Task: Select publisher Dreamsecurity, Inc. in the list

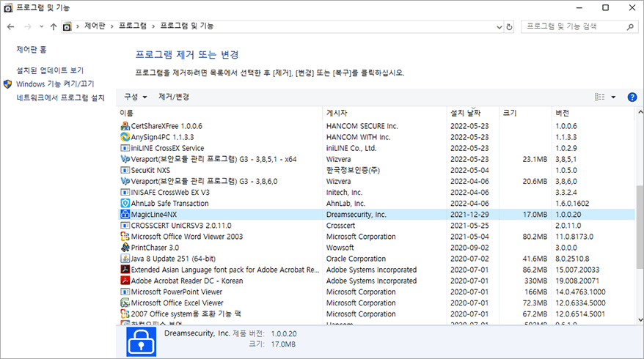Action: pos(356,215)
